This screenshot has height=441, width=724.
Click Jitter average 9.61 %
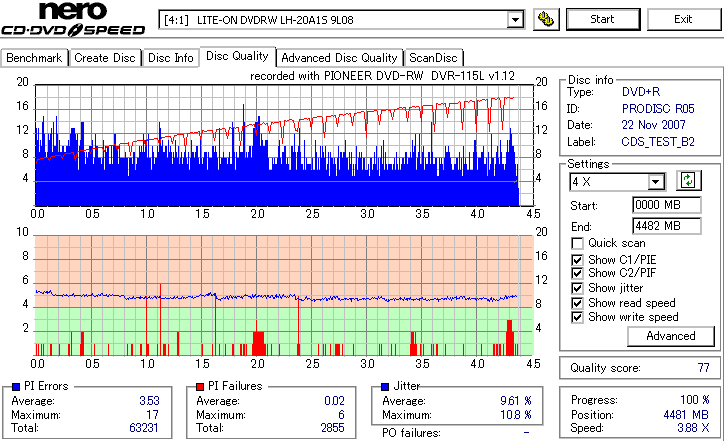(x=516, y=401)
